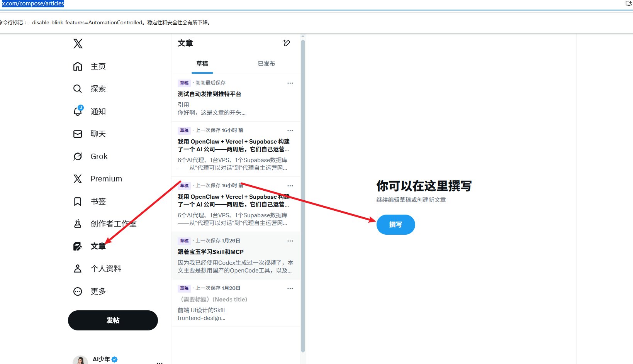Open 聊天 envelope icon

coord(78,134)
